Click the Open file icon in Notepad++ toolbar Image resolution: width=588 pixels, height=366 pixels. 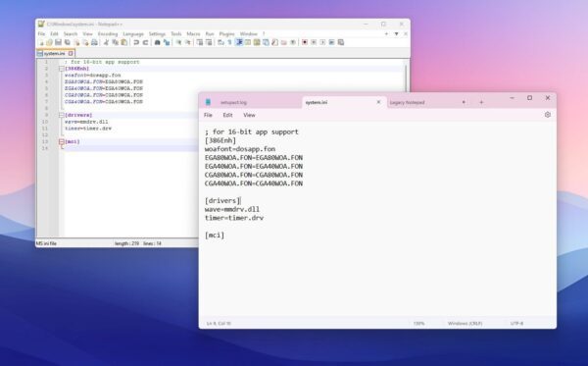49,42
